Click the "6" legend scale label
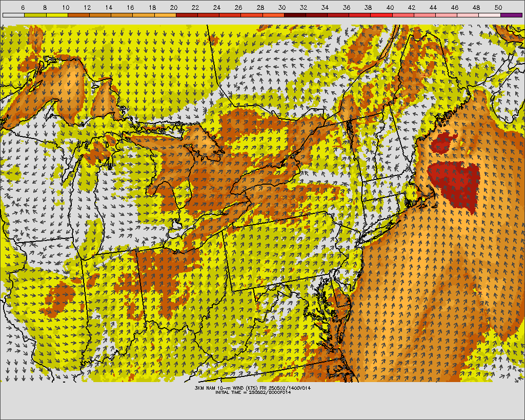Screen dimensions: 525x420 pyautogui.click(x=23, y=7)
